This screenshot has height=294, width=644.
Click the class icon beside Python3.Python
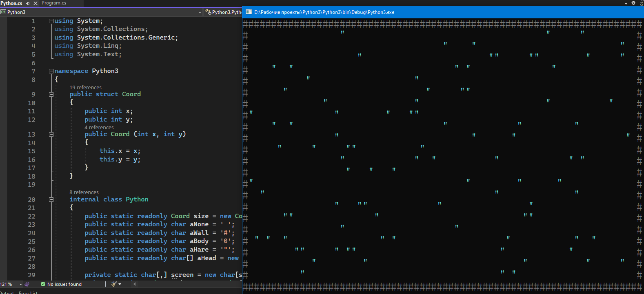click(x=208, y=12)
